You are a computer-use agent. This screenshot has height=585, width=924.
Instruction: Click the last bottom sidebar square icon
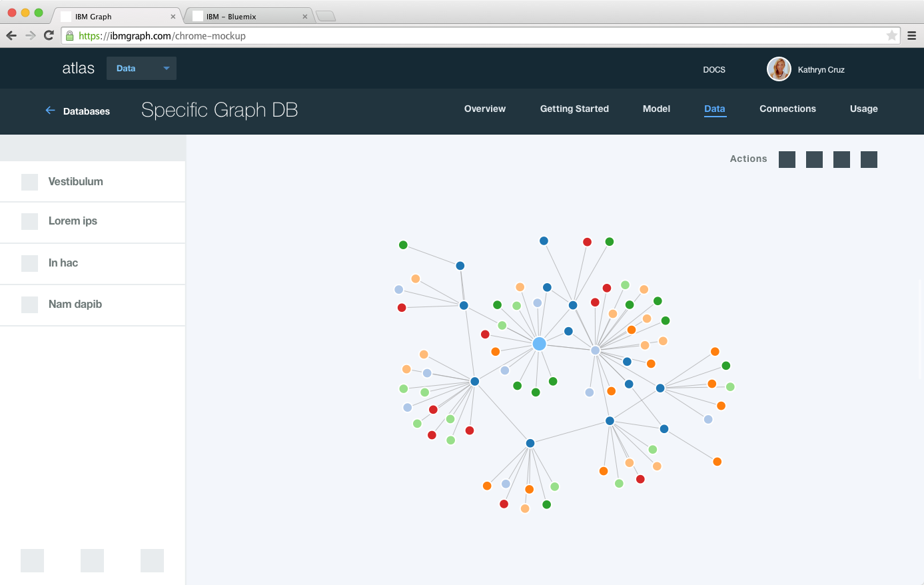[152, 560]
